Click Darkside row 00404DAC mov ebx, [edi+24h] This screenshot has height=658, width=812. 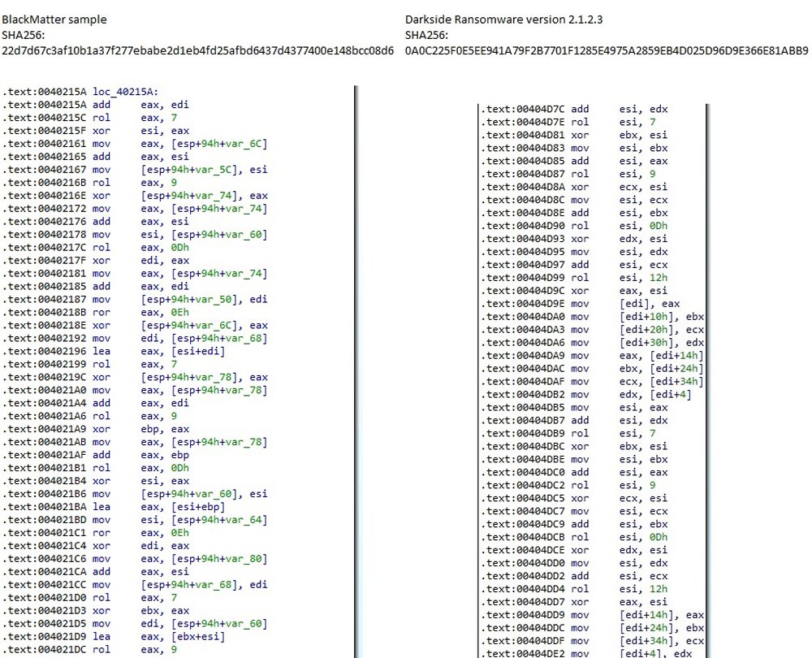point(593,368)
